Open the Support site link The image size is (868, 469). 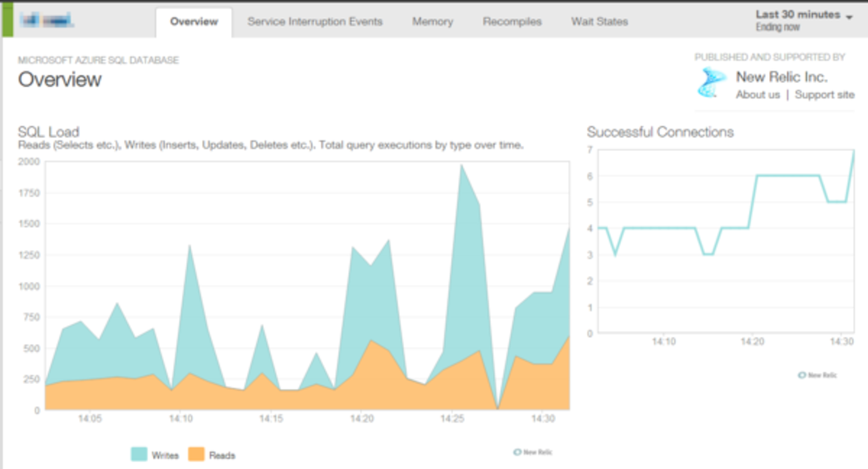tap(825, 95)
